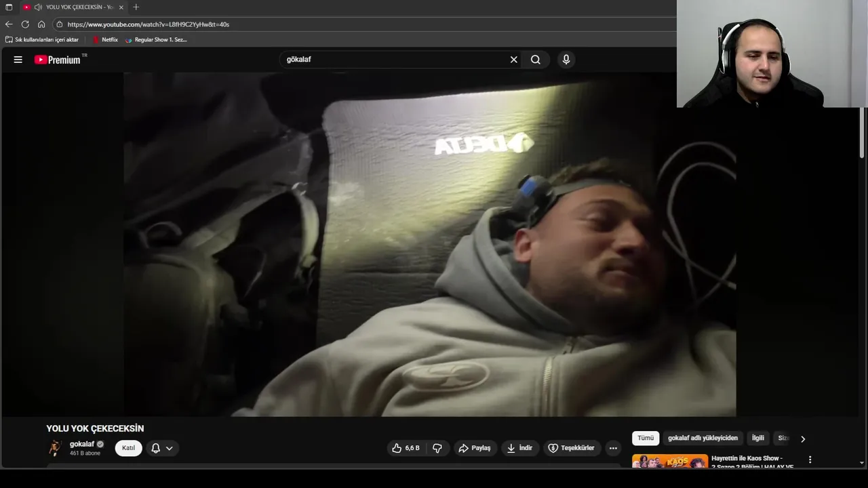868x488 pixels.
Task: Dislike the video with thumbs down
Action: 437,448
